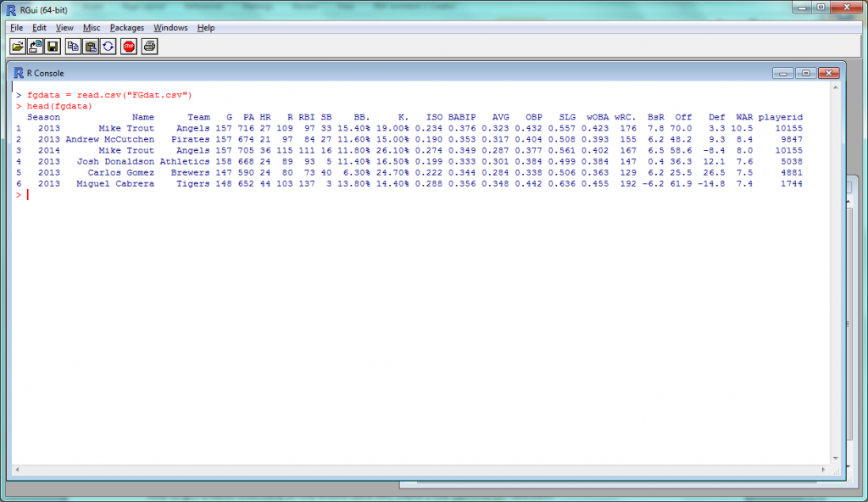The width and height of the screenshot is (868, 502).
Task: Click the Copy toolbar icon
Action: click(x=74, y=46)
